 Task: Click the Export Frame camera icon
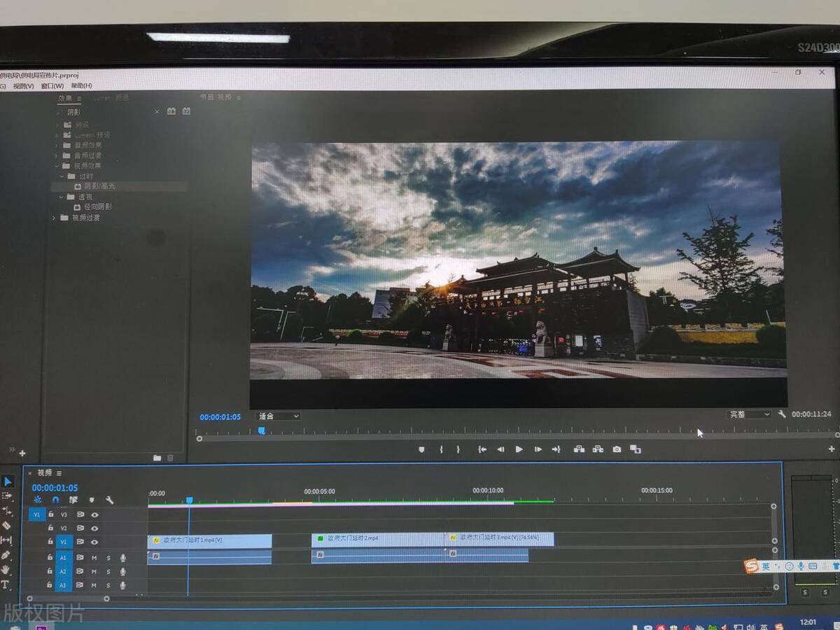(x=617, y=449)
